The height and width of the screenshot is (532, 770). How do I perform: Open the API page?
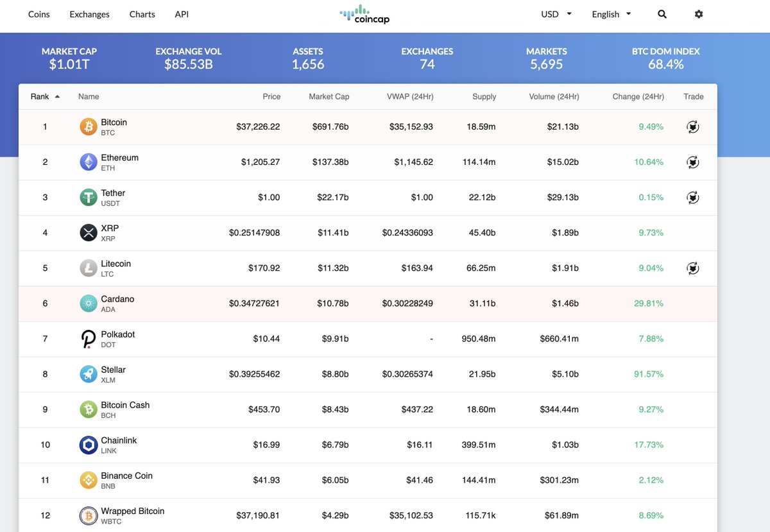point(182,13)
